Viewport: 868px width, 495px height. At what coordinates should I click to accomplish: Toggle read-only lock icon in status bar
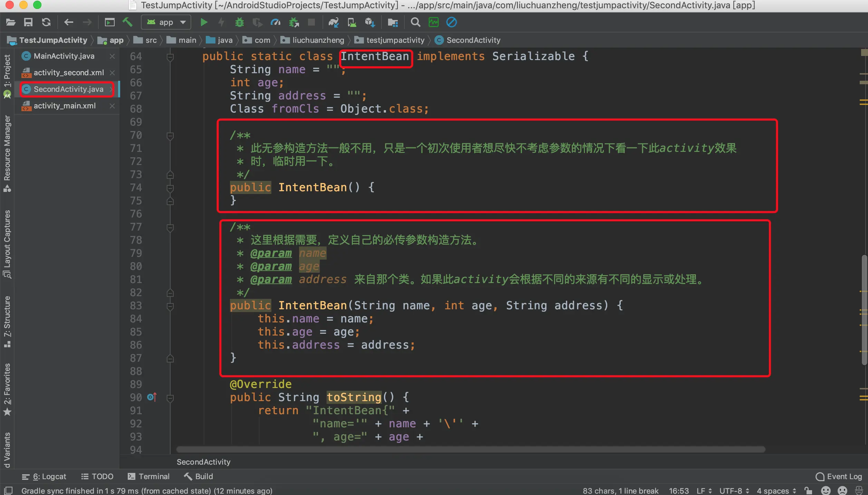click(808, 491)
